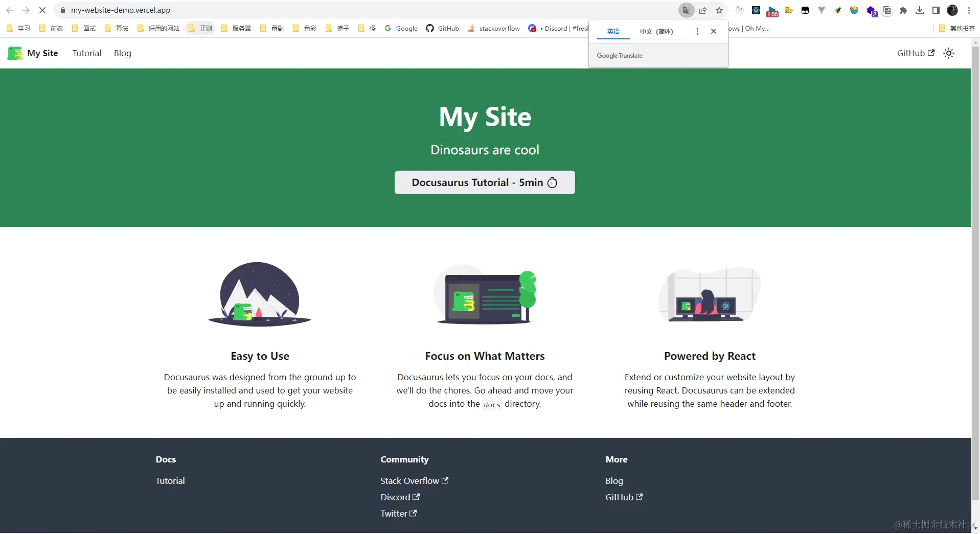Open the 怪 bookmark folder
The height and width of the screenshot is (534, 980).
click(367, 29)
